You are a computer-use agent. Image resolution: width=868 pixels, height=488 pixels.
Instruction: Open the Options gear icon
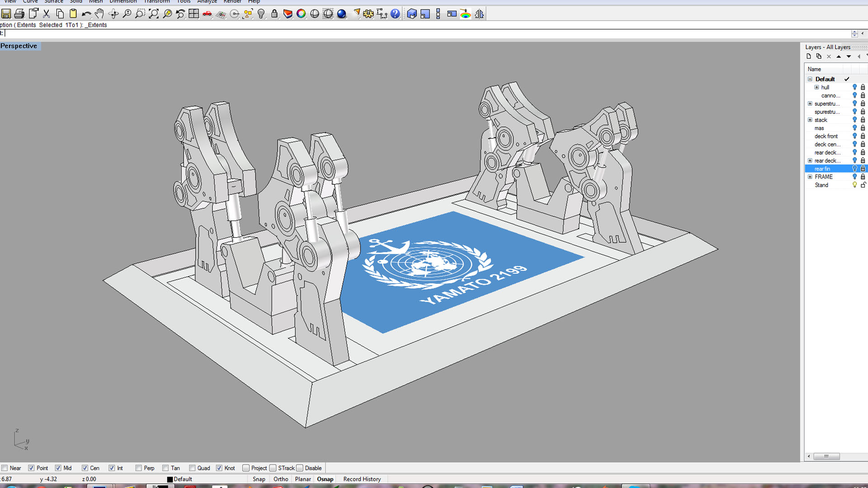pyautogui.click(x=368, y=14)
